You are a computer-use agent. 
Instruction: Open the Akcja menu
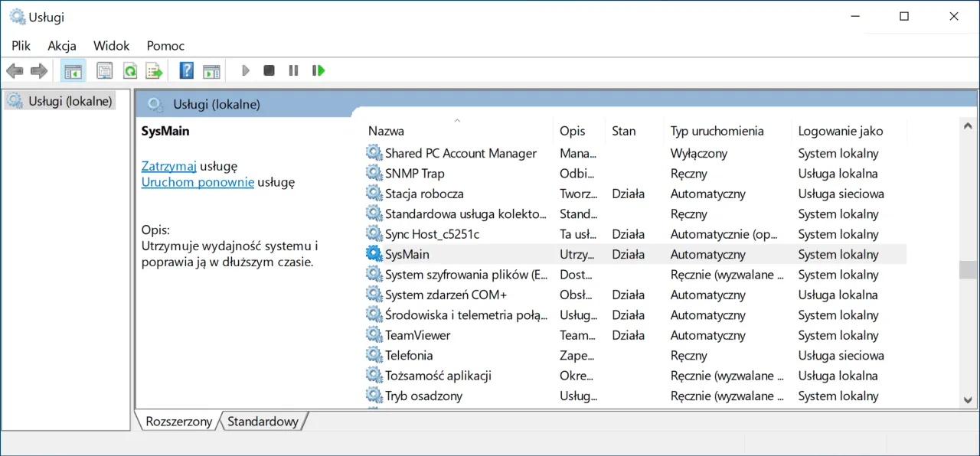tap(61, 46)
